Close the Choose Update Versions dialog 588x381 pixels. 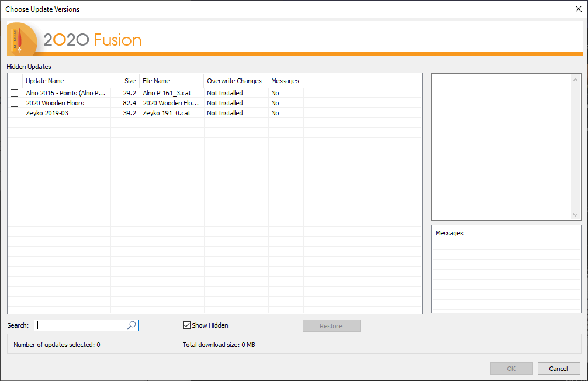tap(579, 9)
